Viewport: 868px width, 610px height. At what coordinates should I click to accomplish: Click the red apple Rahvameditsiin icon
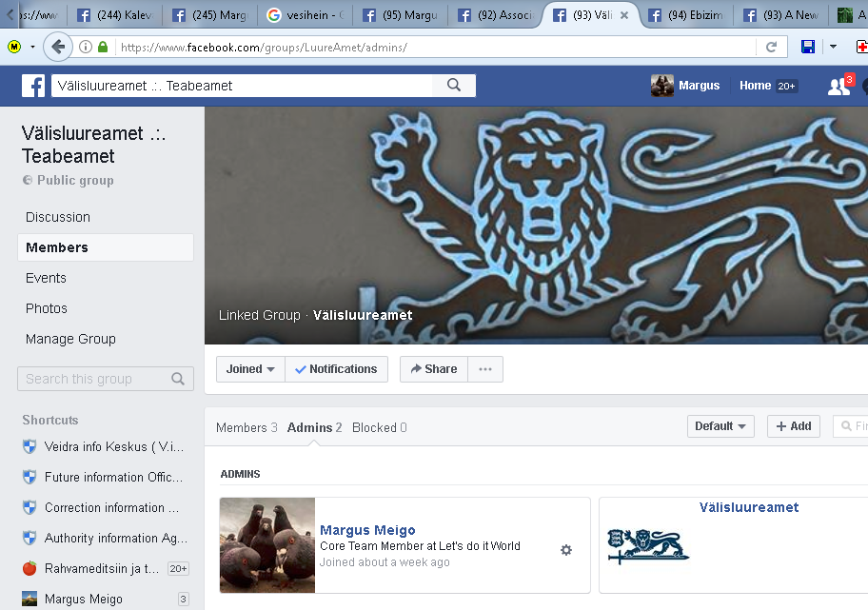[30, 568]
